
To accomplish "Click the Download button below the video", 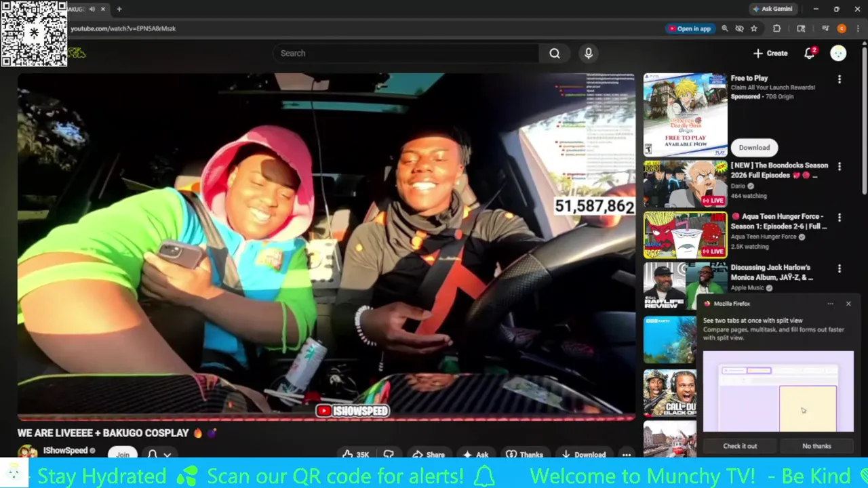I will pyautogui.click(x=584, y=454).
